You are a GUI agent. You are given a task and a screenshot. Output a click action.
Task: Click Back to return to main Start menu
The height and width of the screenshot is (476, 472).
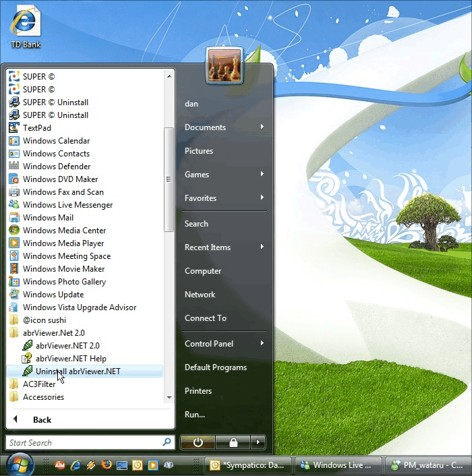(x=42, y=420)
